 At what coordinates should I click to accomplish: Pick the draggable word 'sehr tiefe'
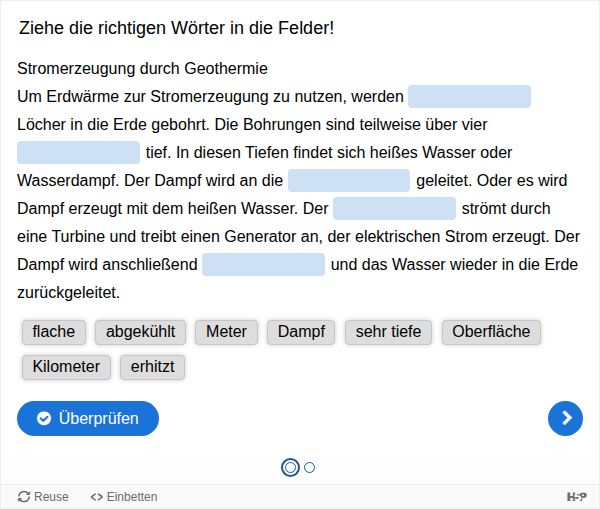(388, 332)
